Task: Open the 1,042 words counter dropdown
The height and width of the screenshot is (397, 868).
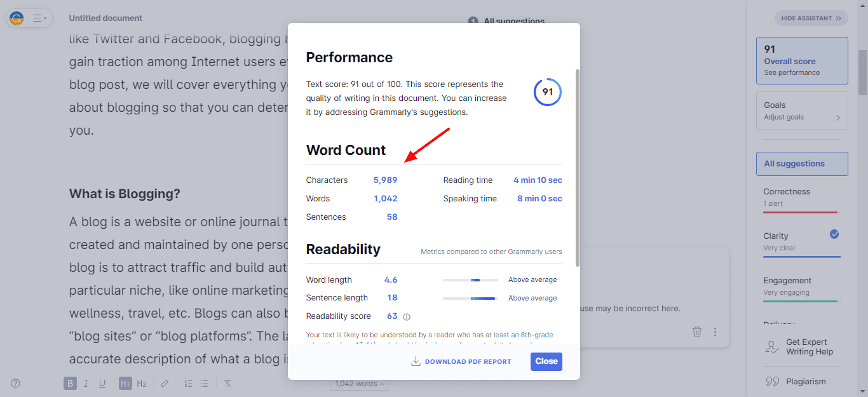Action: click(x=359, y=384)
